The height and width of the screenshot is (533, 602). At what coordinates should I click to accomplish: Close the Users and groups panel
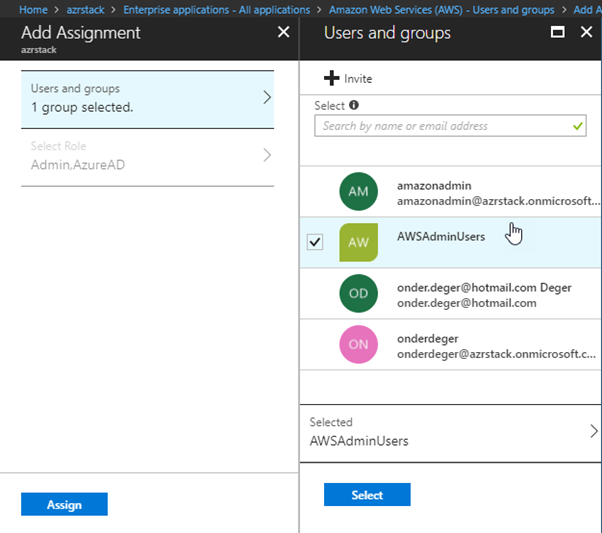click(586, 32)
